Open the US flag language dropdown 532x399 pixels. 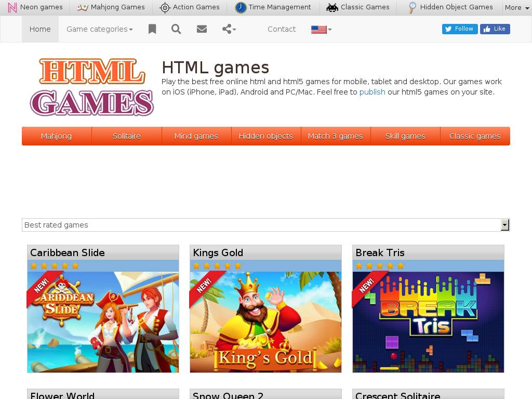click(x=321, y=30)
